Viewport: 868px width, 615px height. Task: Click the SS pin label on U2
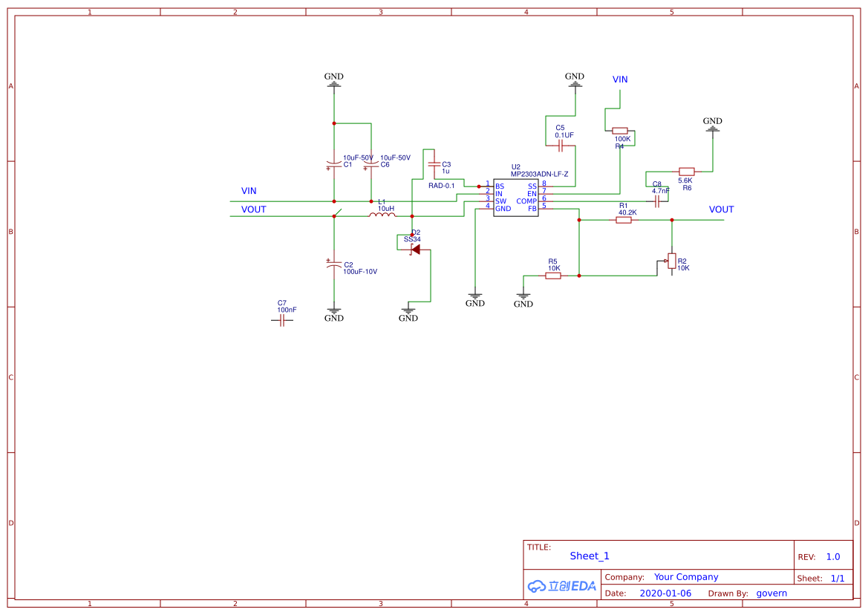pos(532,186)
